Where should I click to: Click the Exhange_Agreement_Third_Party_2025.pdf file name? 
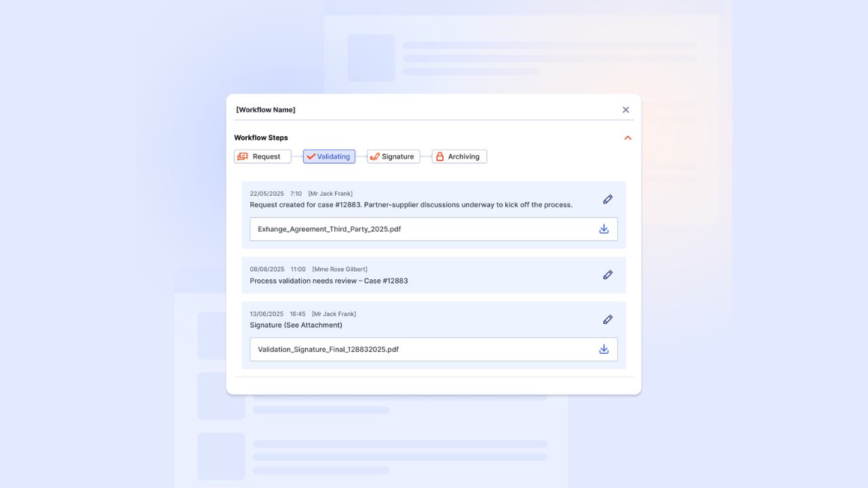pos(329,229)
